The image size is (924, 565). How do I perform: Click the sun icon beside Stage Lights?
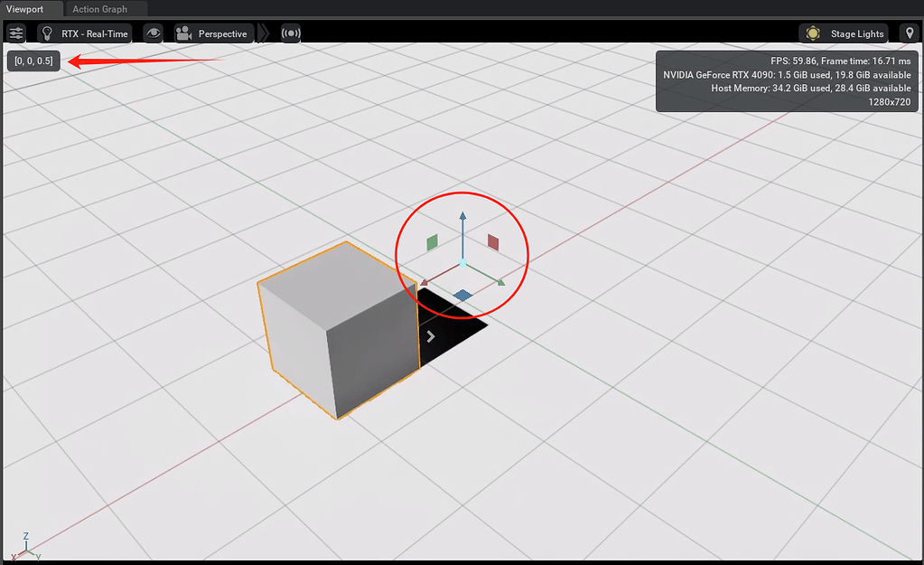[x=813, y=33]
